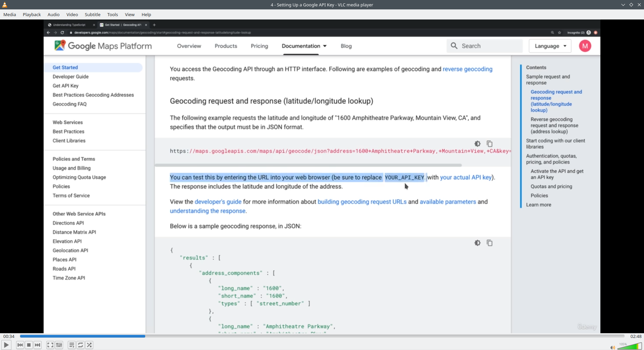Screen dimensions: 644x350
Task: Expand the Tools menu
Action: [112, 14]
